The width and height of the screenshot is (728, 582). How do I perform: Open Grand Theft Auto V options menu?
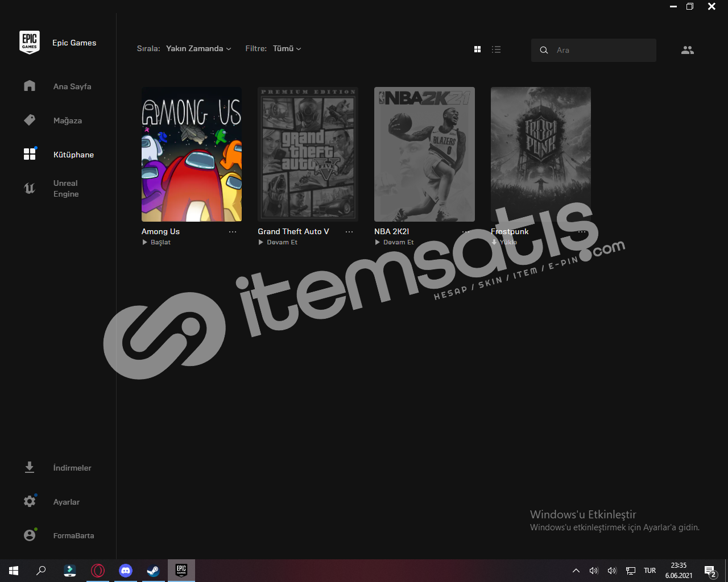tap(349, 232)
